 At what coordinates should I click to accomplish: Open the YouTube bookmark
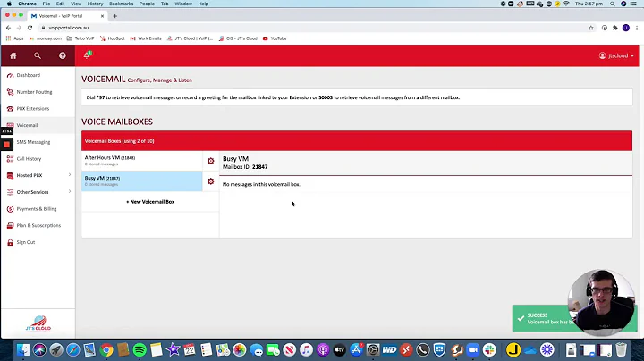[275, 38]
